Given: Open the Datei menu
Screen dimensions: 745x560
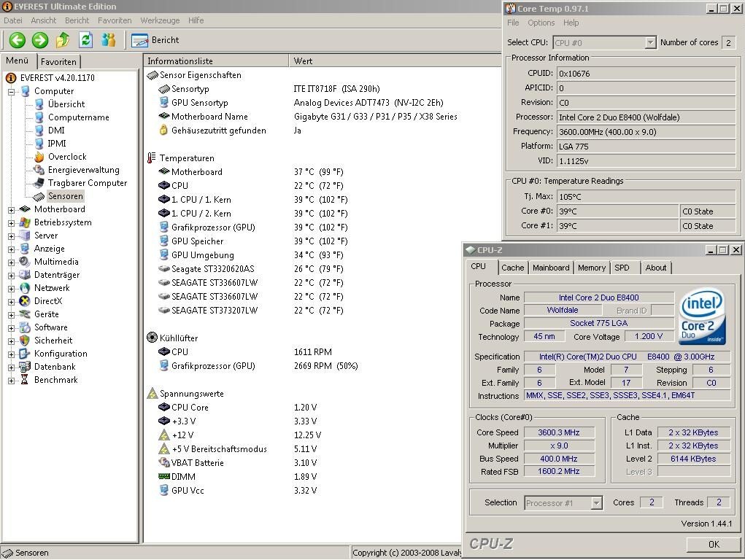Looking at the screenshot, I should point(13,20).
